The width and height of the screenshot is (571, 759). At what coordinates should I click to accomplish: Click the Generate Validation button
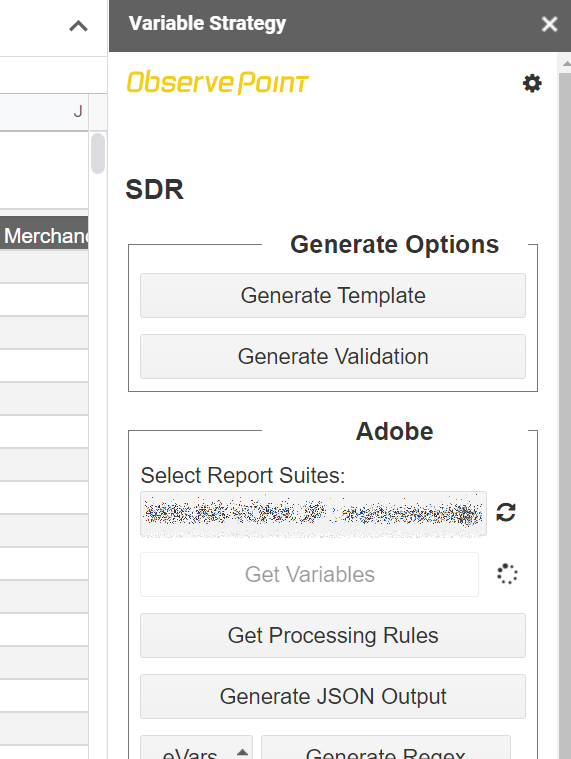[333, 356]
